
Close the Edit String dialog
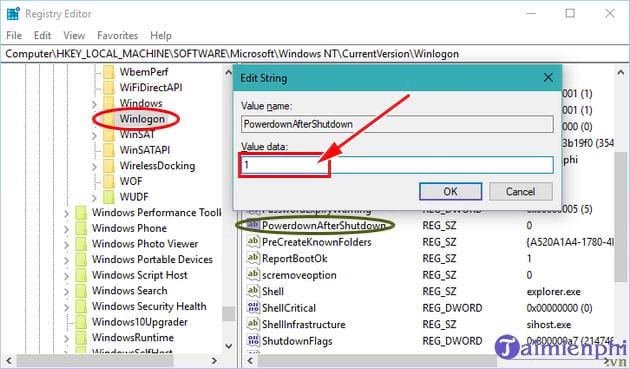point(548,78)
